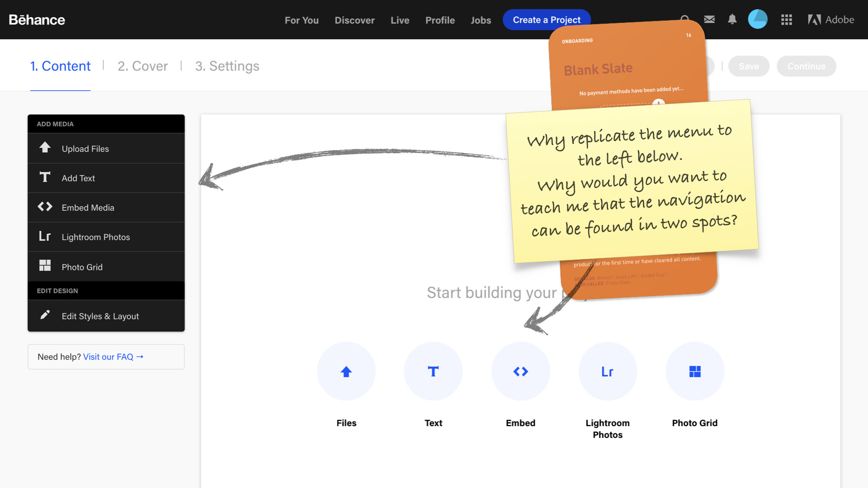868x488 pixels.
Task: Click the user profile avatar
Action: tap(758, 19)
